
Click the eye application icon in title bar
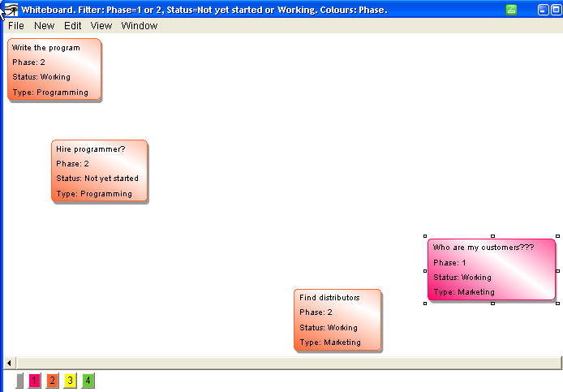[x=11, y=10]
